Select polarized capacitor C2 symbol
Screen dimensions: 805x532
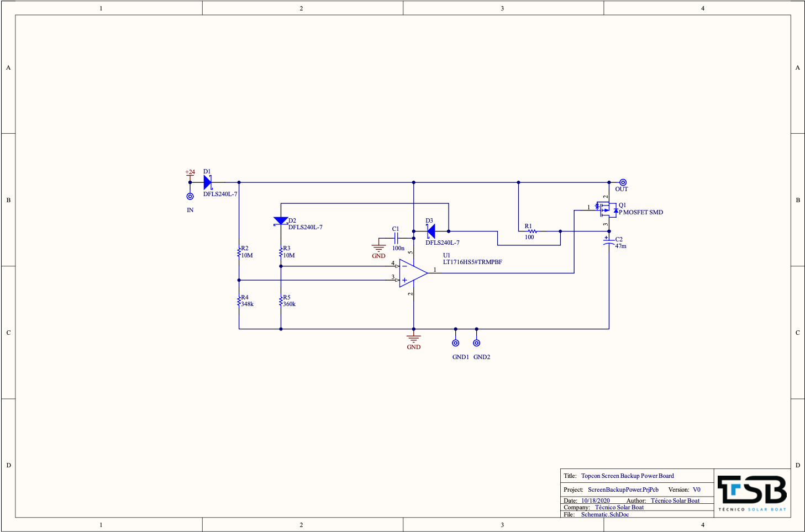pos(609,240)
